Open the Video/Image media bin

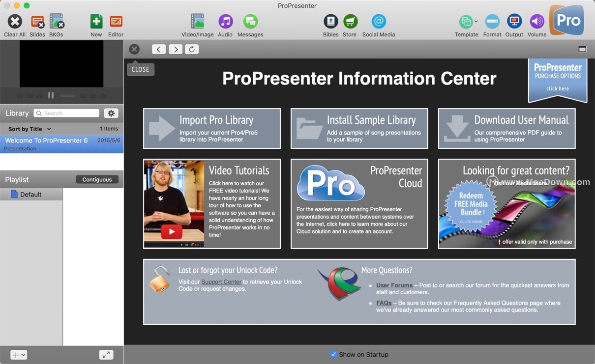[198, 22]
